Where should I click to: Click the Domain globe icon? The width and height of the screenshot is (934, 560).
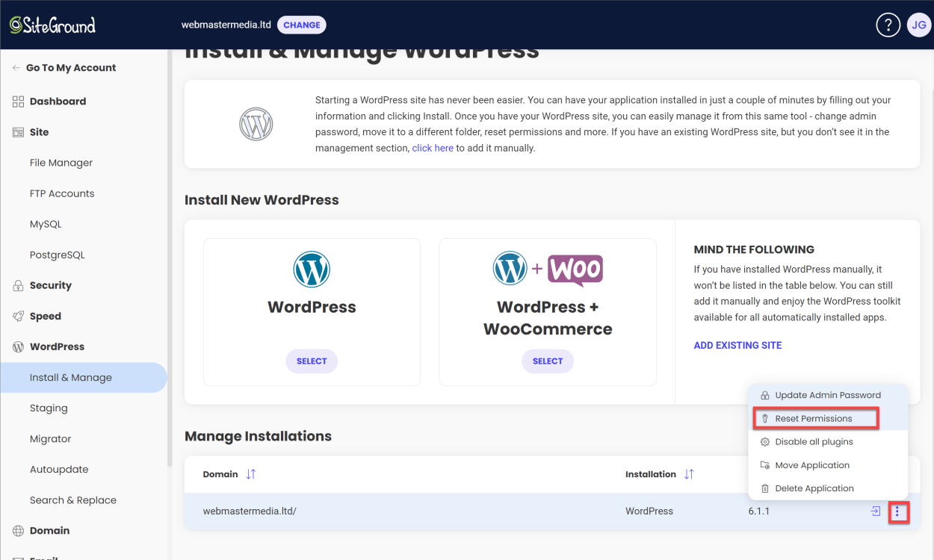18,531
